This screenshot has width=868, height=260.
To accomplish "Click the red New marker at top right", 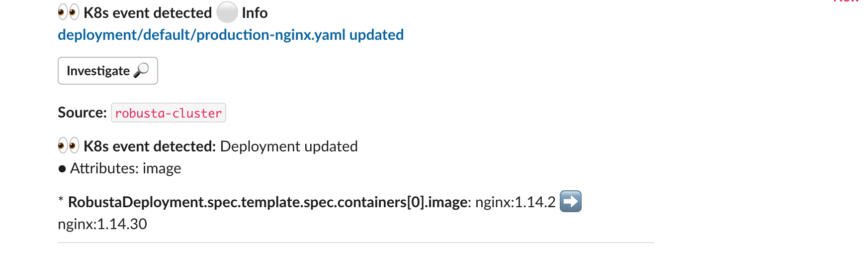I will pyautogui.click(x=846, y=1).
